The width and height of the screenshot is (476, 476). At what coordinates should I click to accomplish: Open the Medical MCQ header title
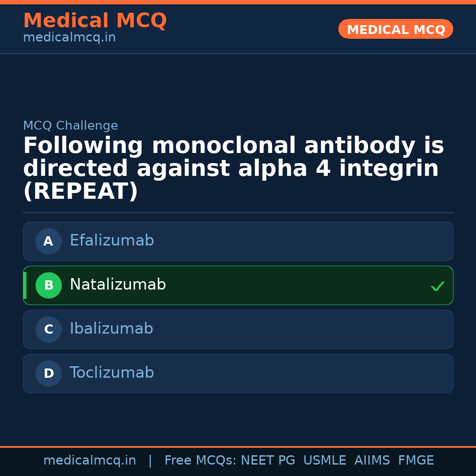point(95,21)
